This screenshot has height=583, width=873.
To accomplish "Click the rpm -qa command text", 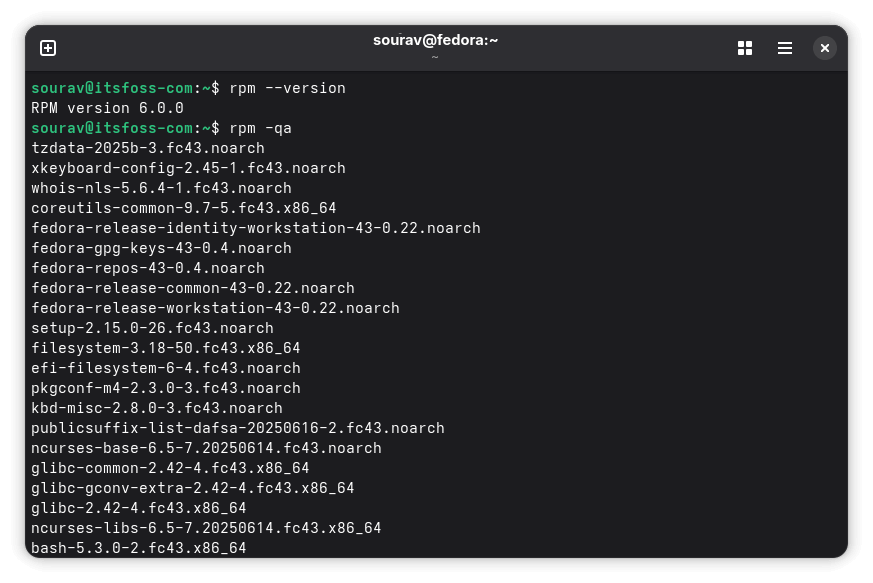I will point(261,128).
